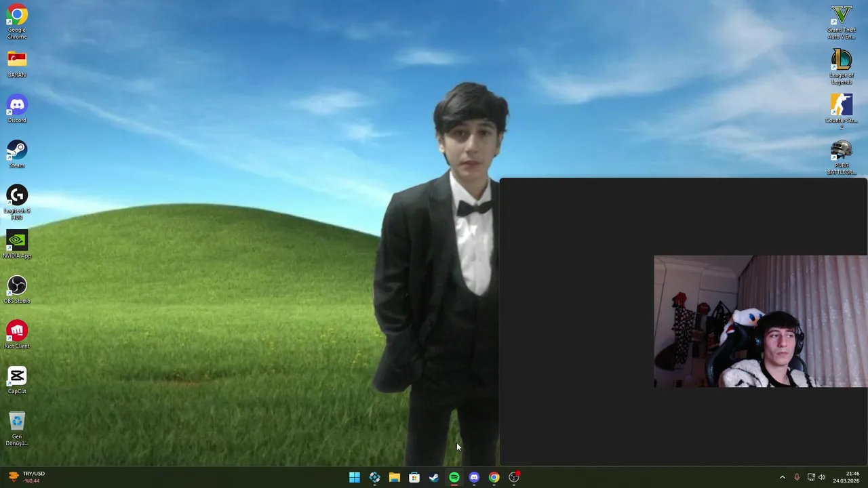The image size is (868, 488).
Task: Switch to Chrome on the taskbar
Action: click(494, 477)
